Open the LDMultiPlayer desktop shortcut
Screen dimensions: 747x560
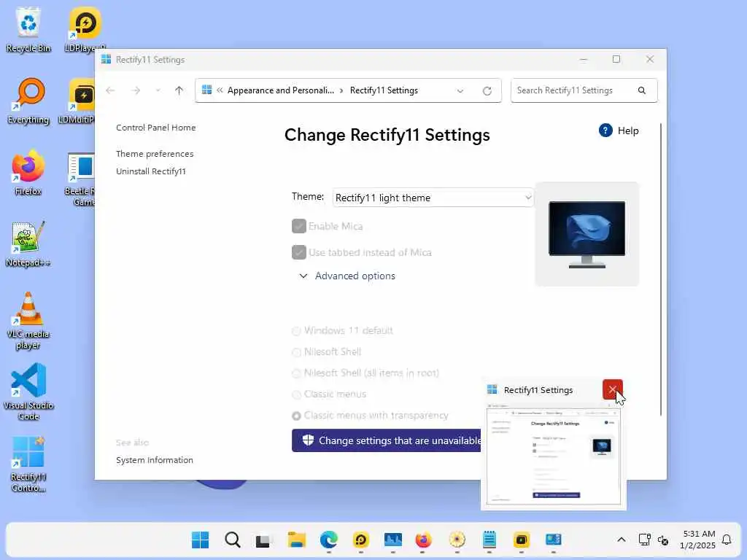[x=79, y=101]
